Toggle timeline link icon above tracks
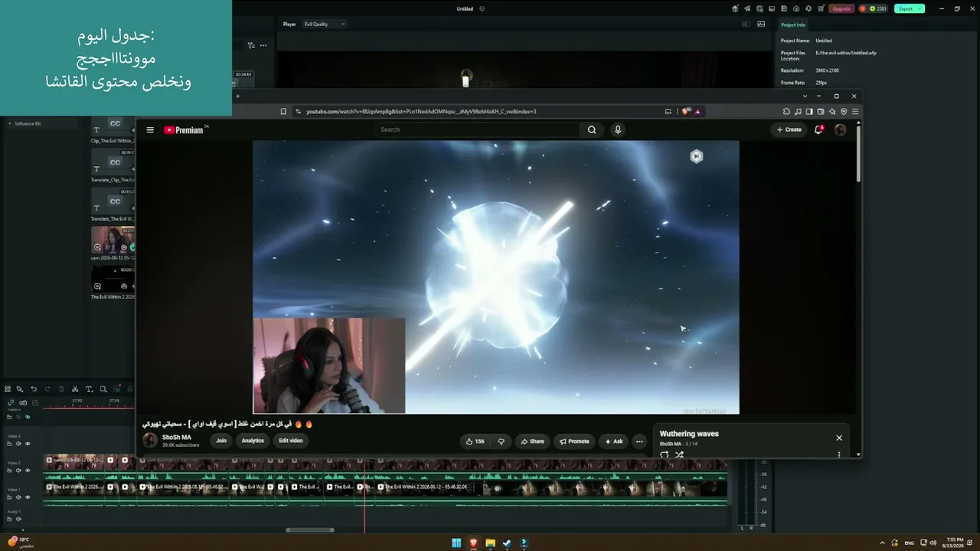 click(11, 403)
